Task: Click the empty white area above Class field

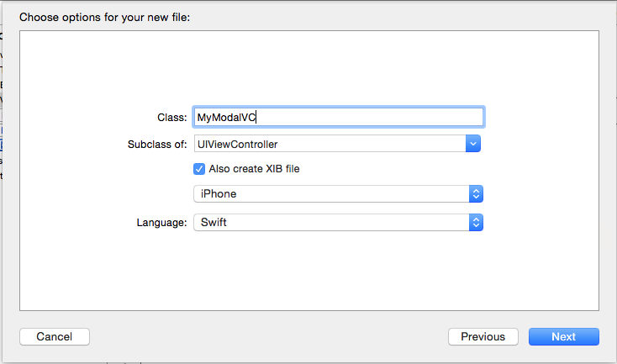Action: point(311,71)
